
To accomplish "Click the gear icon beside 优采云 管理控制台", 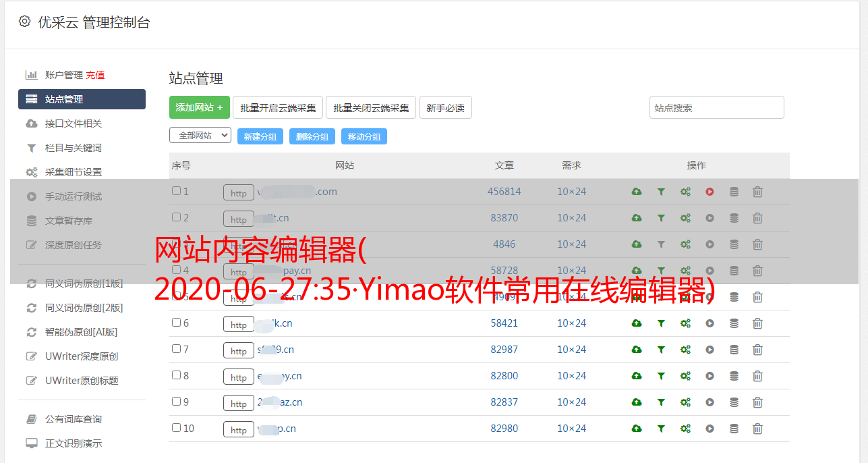I will pyautogui.click(x=24, y=22).
